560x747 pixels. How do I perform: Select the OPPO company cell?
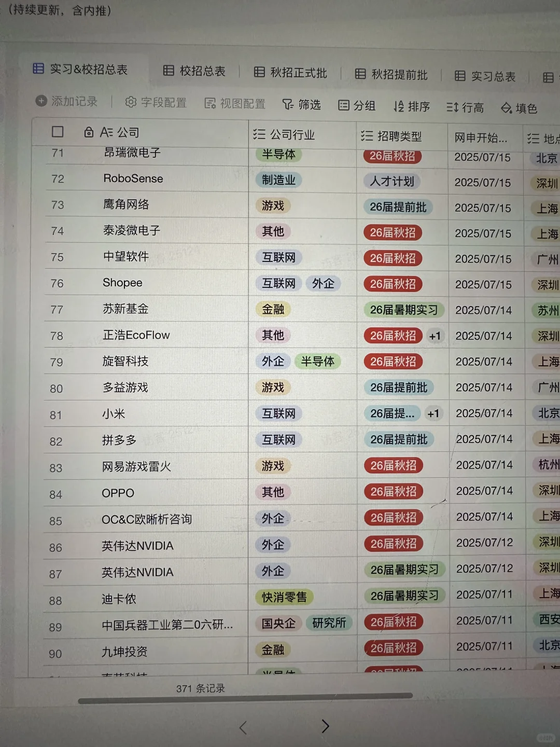point(118,493)
